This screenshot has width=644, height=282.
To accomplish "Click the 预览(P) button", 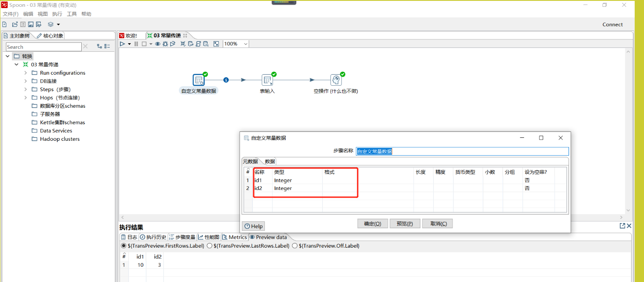I will (x=405, y=223).
